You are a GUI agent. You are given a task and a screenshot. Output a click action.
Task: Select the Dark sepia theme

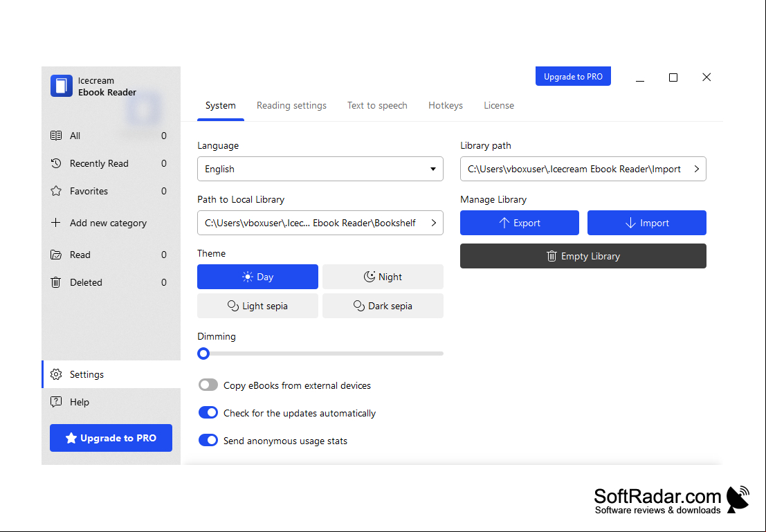point(383,306)
